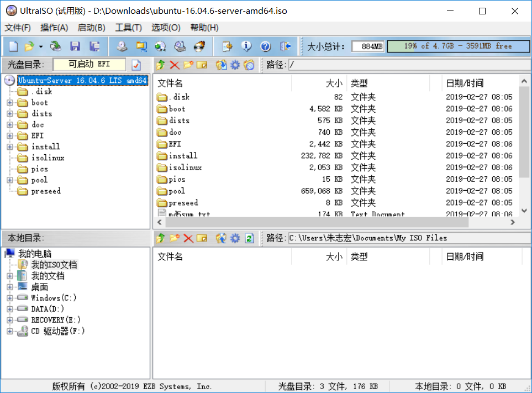
Task: Click the Convert image format icon
Action: click(x=141, y=46)
